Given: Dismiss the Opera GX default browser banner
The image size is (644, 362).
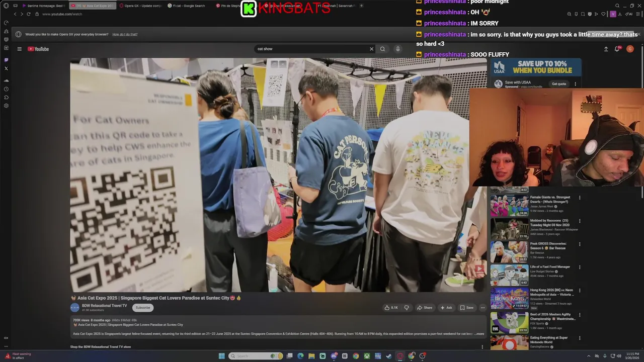Looking at the screenshot, I should pos(639,34).
